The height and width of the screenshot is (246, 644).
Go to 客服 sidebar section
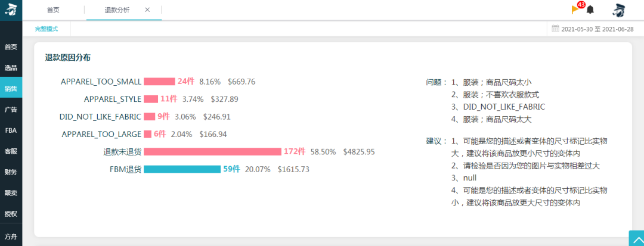click(x=11, y=151)
